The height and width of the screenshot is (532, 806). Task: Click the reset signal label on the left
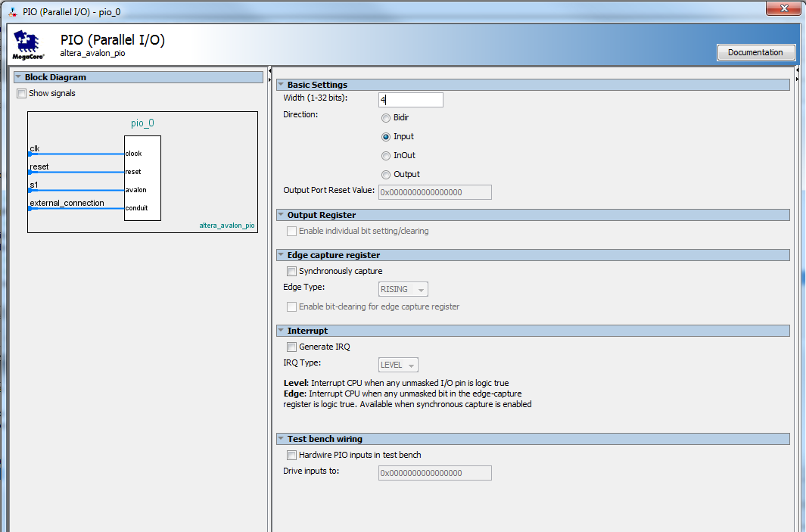[39, 166]
